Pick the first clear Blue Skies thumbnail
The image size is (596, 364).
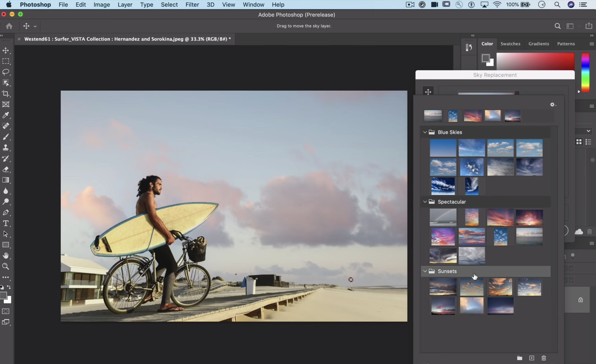point(443,148)
